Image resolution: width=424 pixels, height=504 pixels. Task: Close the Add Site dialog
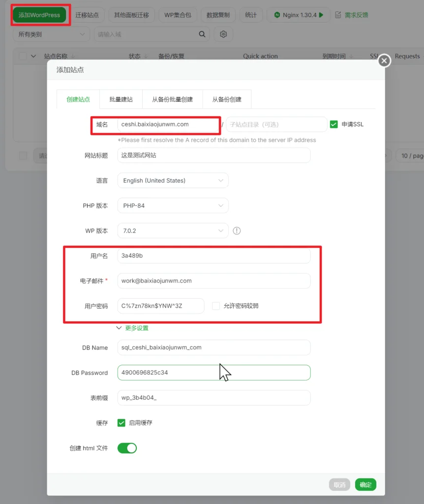(x=384, y=61)
